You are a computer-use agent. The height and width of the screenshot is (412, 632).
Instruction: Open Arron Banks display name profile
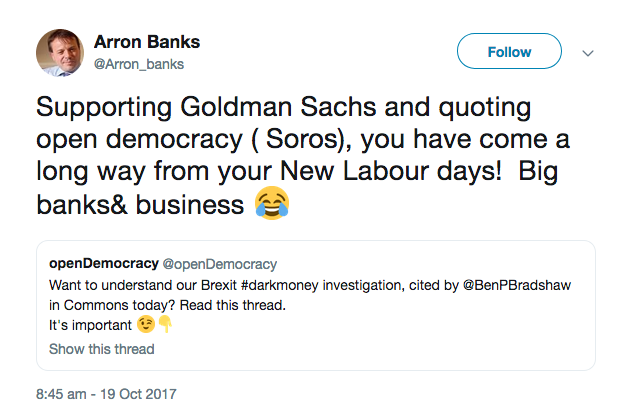(x=147, y=42)
